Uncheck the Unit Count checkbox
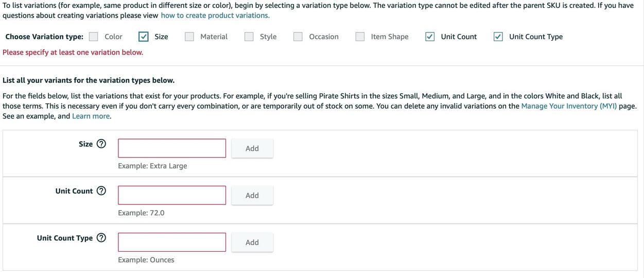 (430, 37)
